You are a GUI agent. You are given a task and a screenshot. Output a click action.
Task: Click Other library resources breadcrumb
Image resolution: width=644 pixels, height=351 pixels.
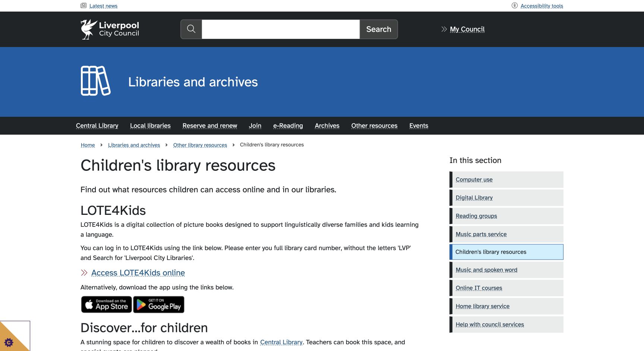click(x=200, y=145)
